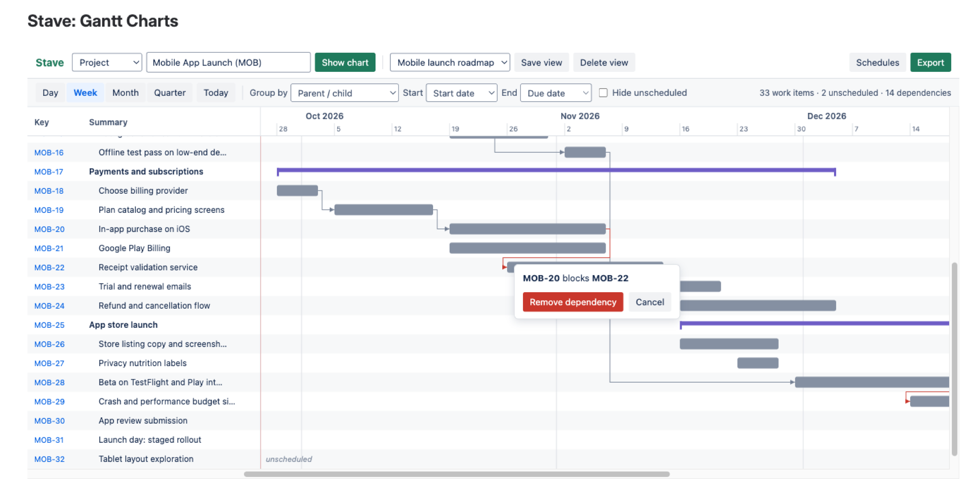Open the Due date field dropdown
This screenshot has width=980, height=479.
tap(556, 93)
